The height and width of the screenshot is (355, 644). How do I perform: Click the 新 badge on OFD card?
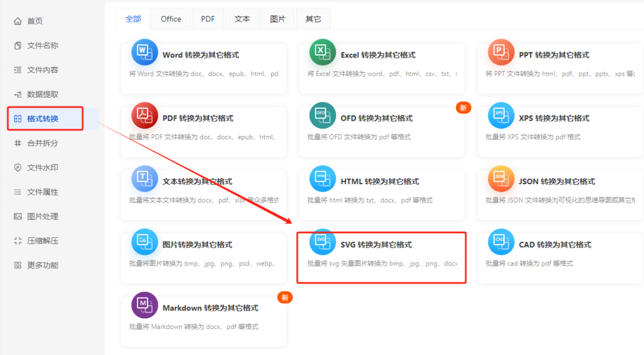pos(463,108)
